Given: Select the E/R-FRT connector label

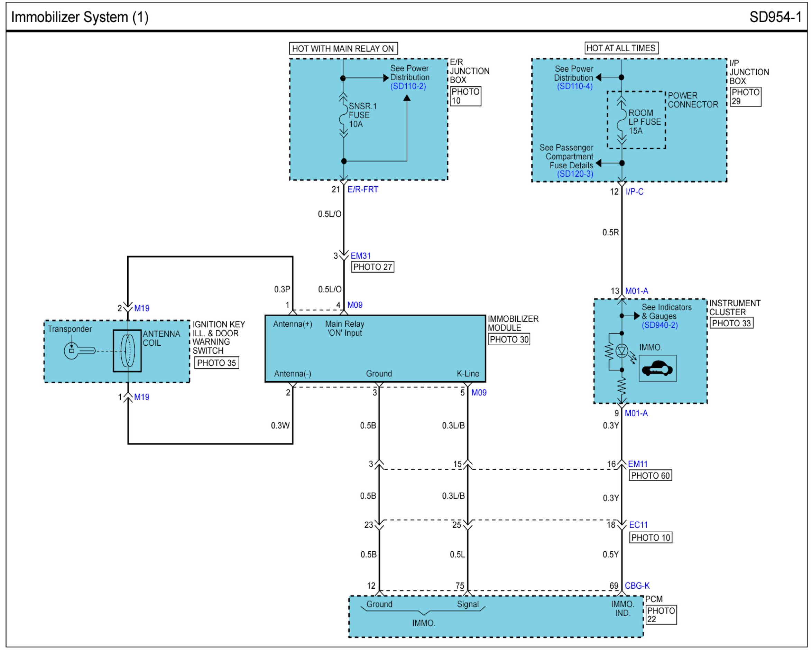Looking at the screenshot, I should click(363, 189).
